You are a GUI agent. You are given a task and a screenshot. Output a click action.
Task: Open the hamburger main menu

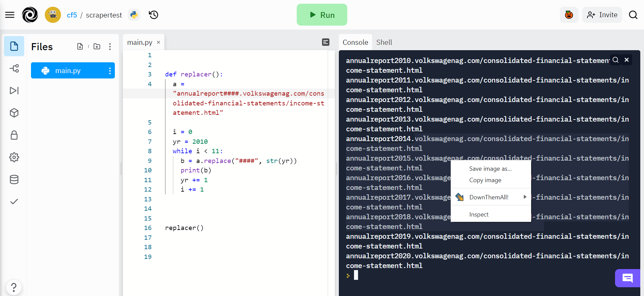click(x=10, y=15)
